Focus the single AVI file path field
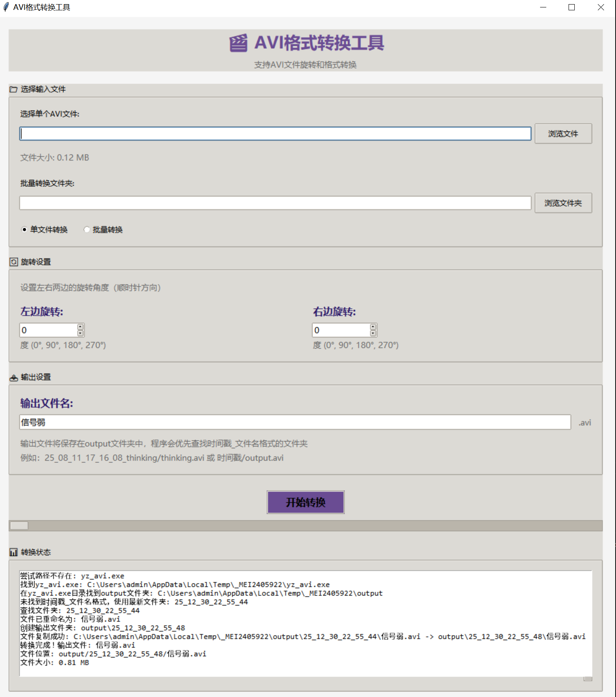The height and width of the screenshot is (697, 616). coord(275,134)
